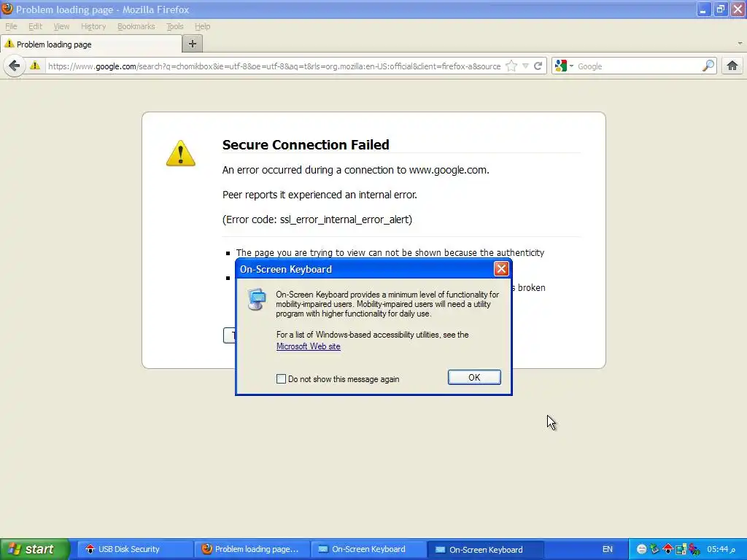
Task: Click the search magnifier icon in search box
Action: point(708,66)
